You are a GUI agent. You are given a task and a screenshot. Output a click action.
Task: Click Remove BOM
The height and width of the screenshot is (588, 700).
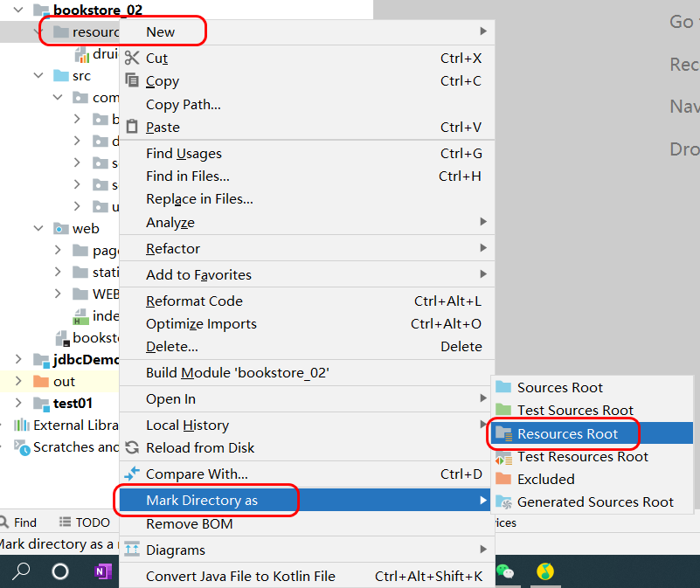(x=307, y=523)
